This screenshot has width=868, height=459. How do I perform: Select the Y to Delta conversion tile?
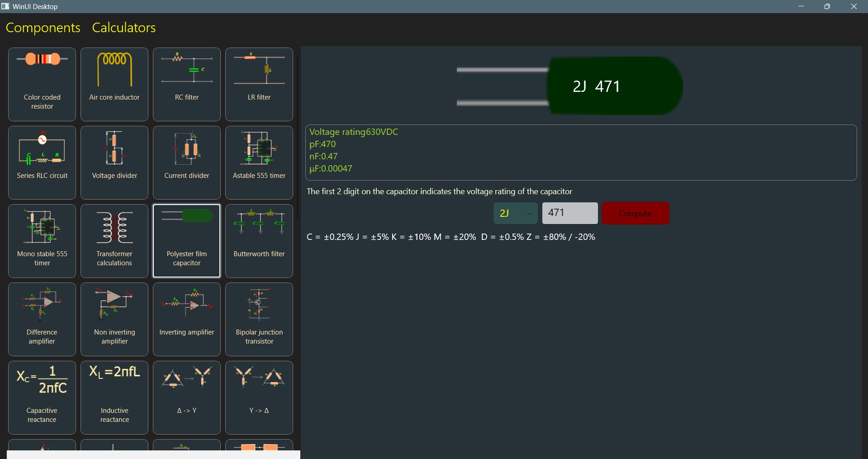(x=259, y=397)
